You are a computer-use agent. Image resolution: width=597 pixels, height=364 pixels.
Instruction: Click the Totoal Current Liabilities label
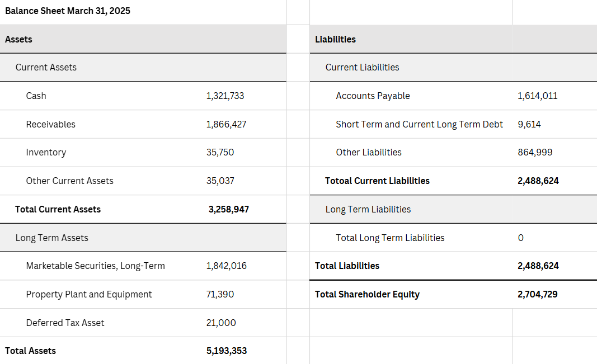[378, 181]
